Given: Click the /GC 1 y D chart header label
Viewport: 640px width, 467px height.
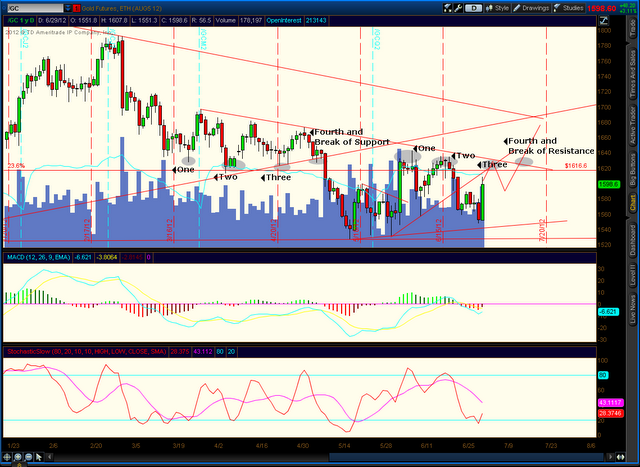Looking at the screenshot, I should 21,20.
